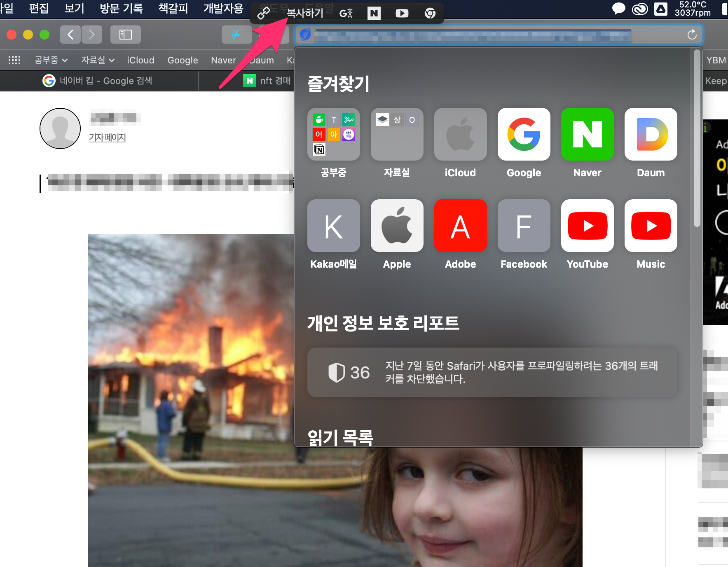Expand the 공부중 favorites folder dropdown
Screen dimensions: 728x567
click(x=51, y=60)
